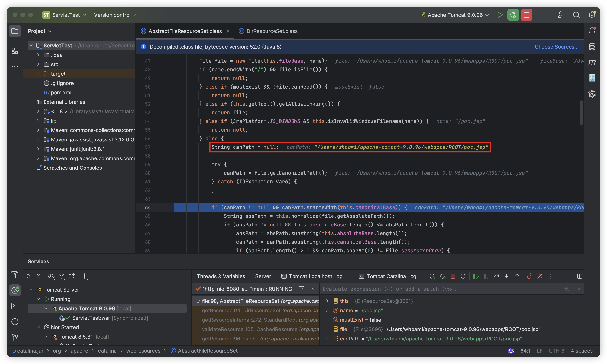Click the 4 spaces indent status widget
The width and height of the screenshot is (607, 364).
point(582,351)
